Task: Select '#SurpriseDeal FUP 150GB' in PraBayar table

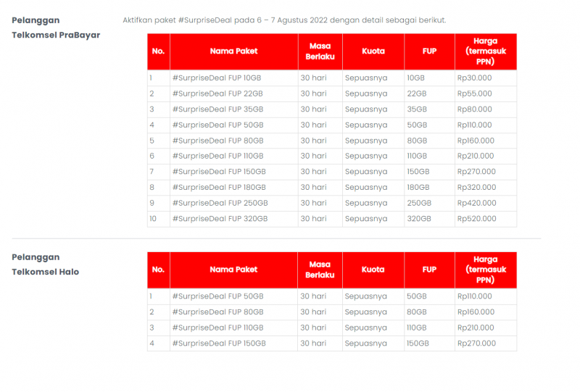Action: coord(219,172)
